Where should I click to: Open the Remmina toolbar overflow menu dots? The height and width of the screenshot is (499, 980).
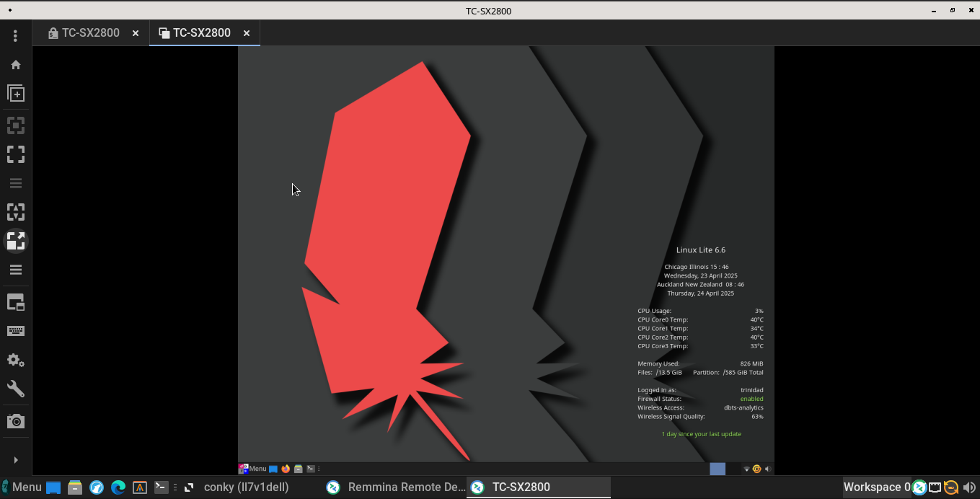point(15,35)
